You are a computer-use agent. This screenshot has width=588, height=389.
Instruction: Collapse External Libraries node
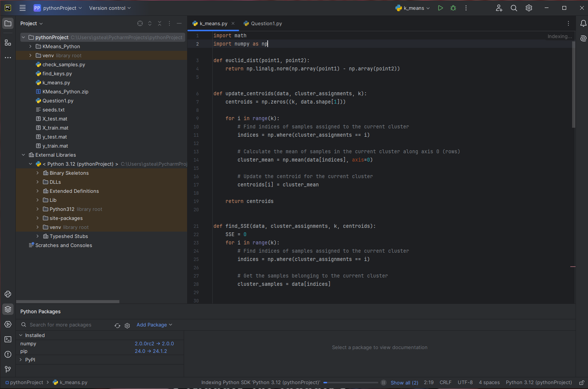(23, 155)
